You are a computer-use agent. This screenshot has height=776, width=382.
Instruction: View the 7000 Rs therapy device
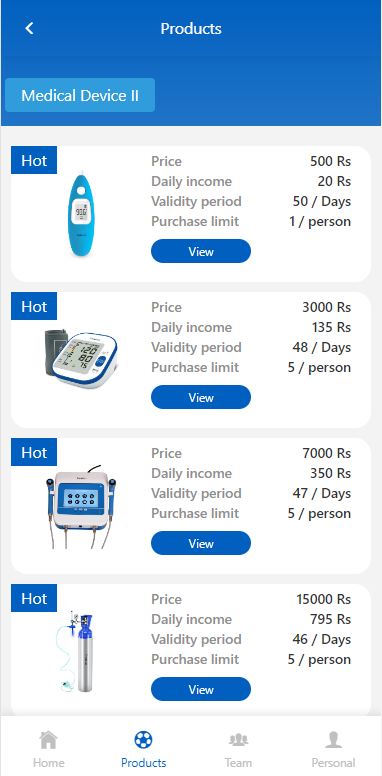(201, 543)
